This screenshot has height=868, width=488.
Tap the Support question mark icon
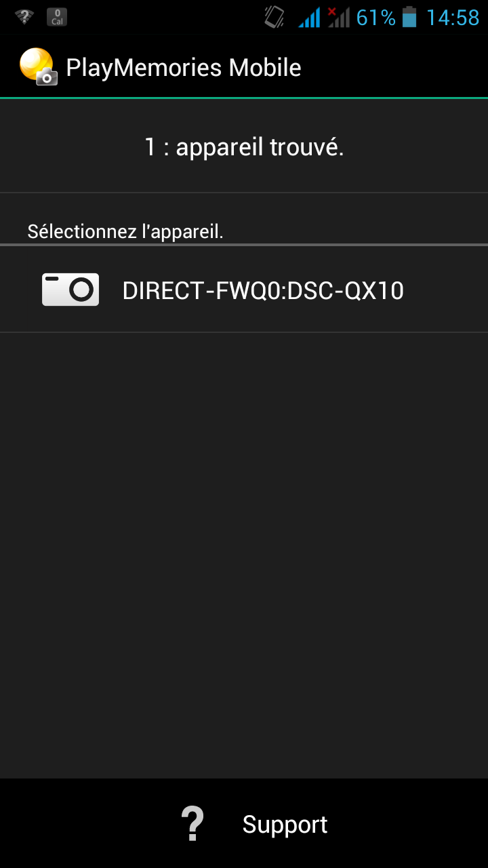click(192, 824)
